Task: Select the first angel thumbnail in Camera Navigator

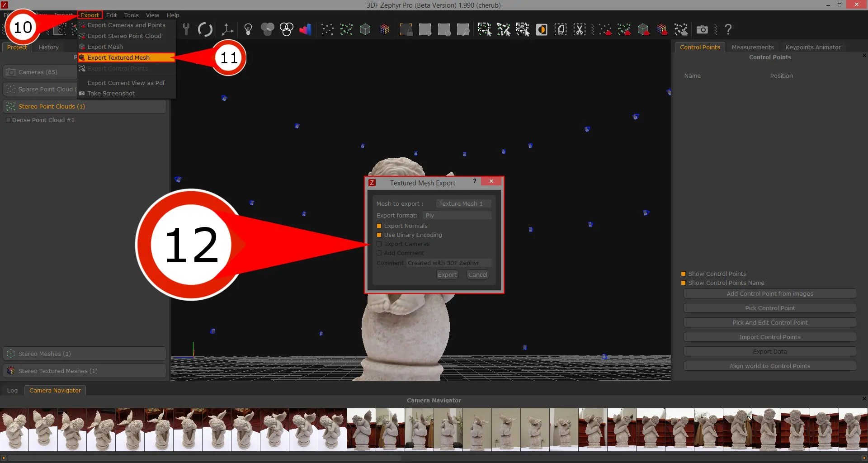Action: 14,430
